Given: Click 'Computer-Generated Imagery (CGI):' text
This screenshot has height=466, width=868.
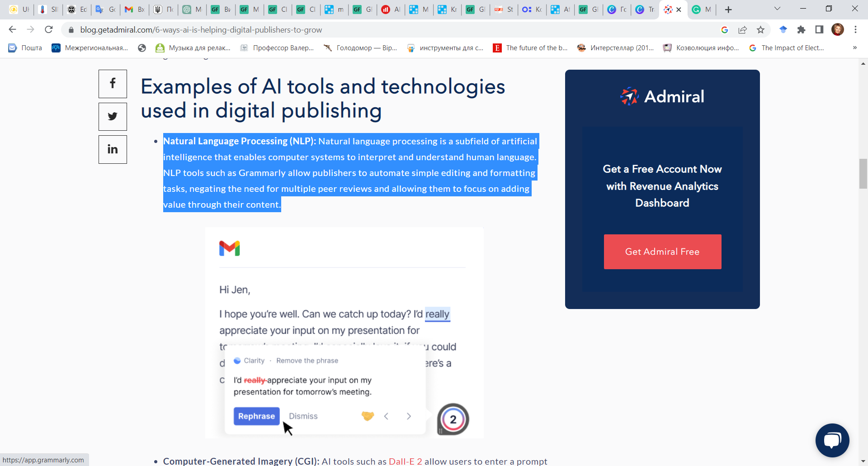Looking at the screenshot, I should click(241, 461).
